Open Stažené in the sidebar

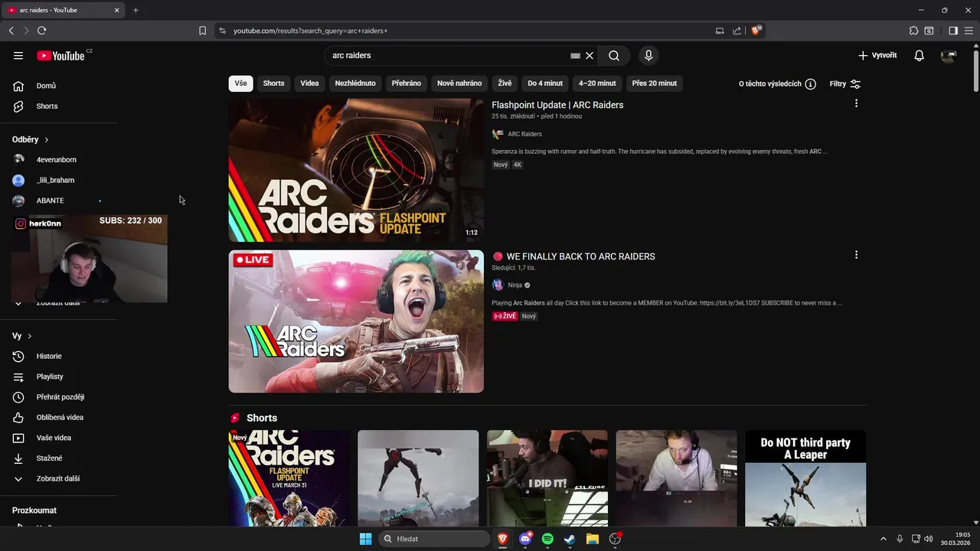[x=49, y=458]
